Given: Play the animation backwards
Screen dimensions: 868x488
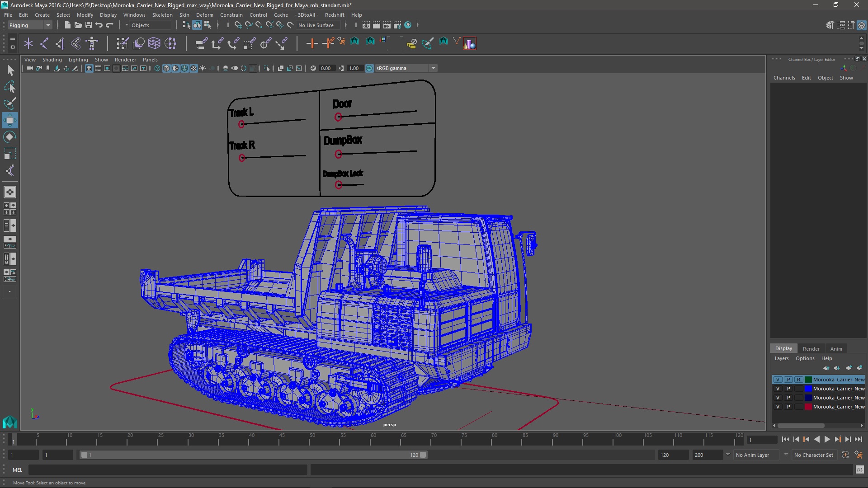Looking at the screenshot, I should [816, 439].
